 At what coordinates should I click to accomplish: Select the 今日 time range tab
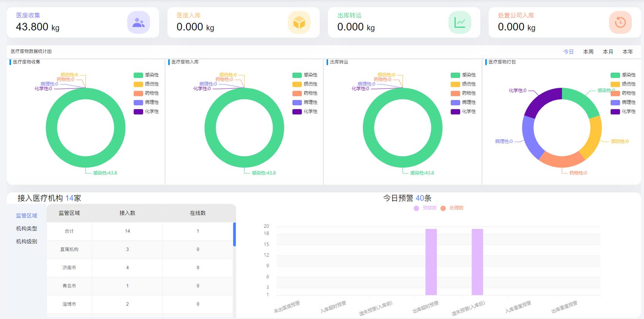pyautogui.click(x=568, y=52)
